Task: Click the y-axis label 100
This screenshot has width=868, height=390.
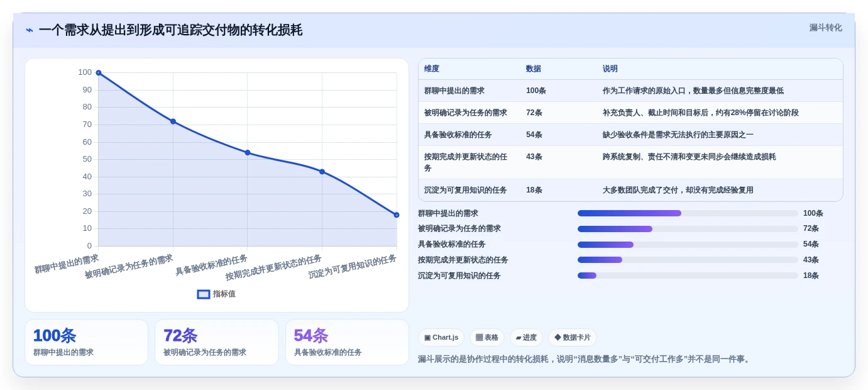Action: [85, 72]
